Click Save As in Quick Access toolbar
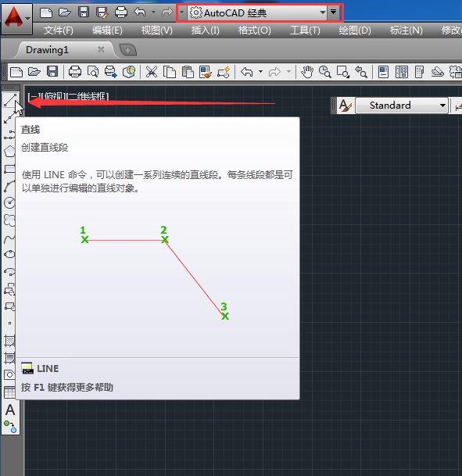Screen dimensions: 462x476 coord(102,13)
